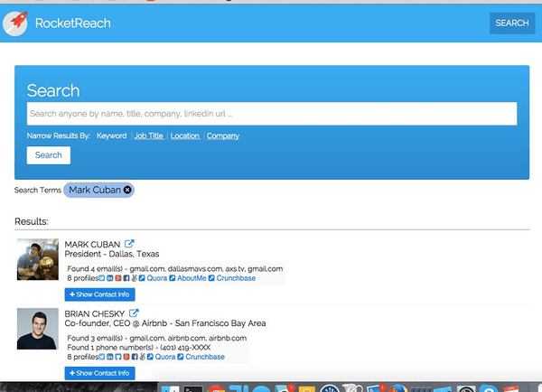Click the 'Narrow Results By:' label
The image size is (542, 392).
pos(59,135)
